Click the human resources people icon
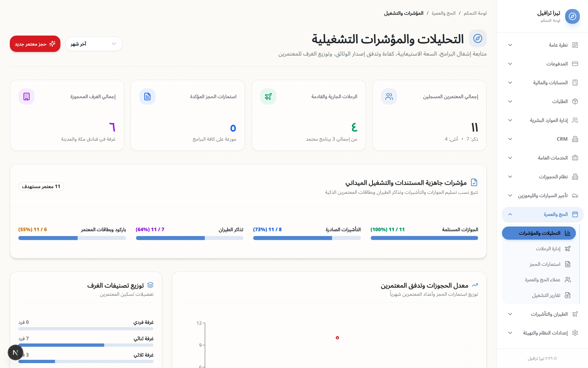Image resolution: width=588 pixels, height=368 pixels. [x=575, y=120]
